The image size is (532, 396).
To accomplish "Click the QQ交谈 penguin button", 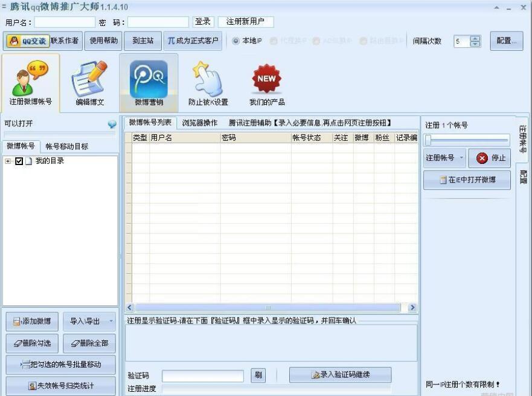I will click(x=28, y=41).
